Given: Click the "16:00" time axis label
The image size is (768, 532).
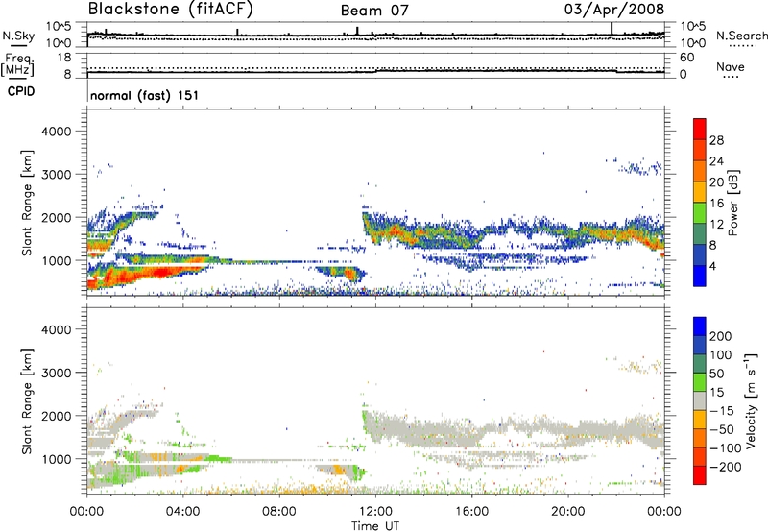Looking at the screenshot, I should pos(471,512).
